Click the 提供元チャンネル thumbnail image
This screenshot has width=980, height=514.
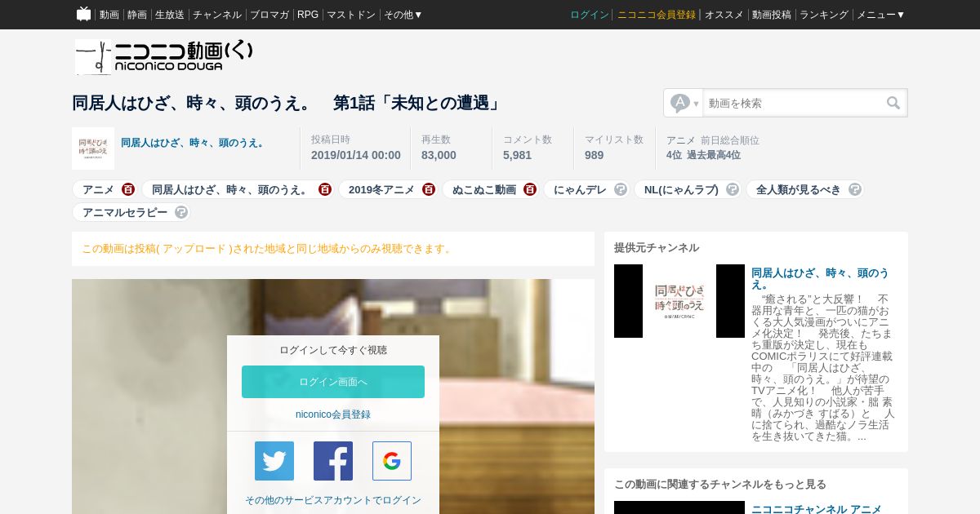[679, 301]
